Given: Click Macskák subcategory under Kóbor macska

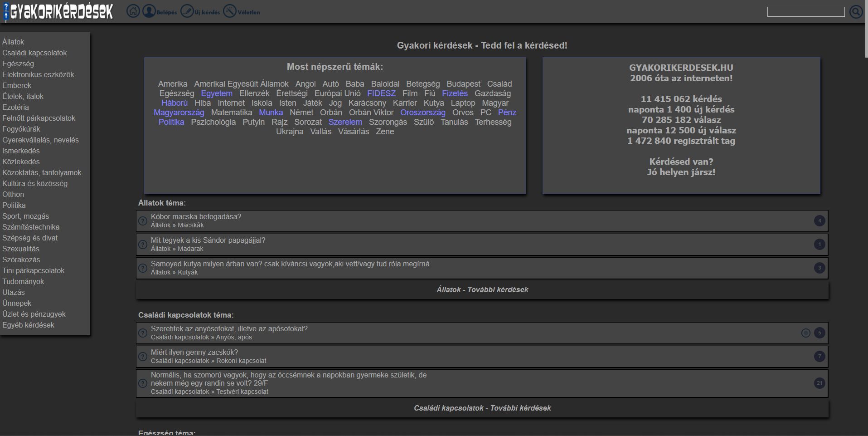Looking at the screenshot, I should 191,225.
